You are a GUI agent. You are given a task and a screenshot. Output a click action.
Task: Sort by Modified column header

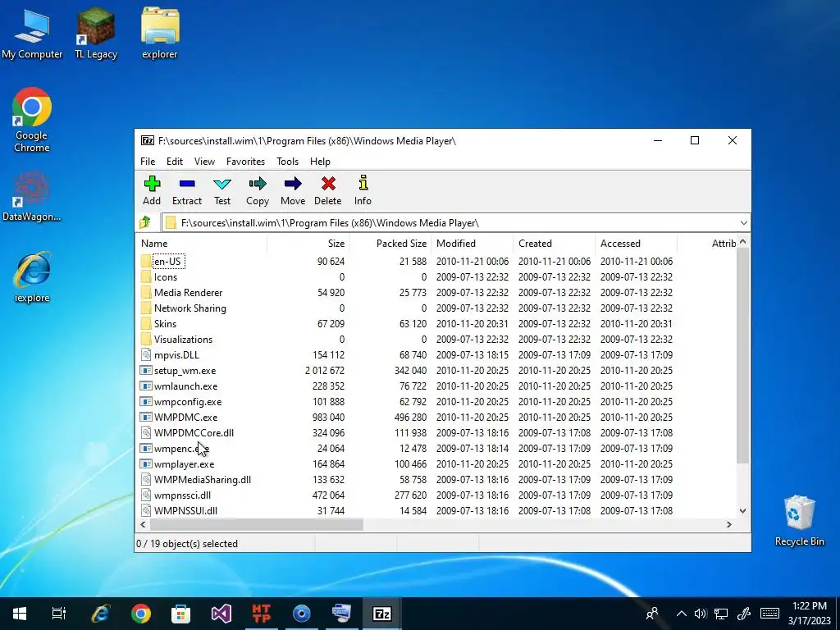472,243
